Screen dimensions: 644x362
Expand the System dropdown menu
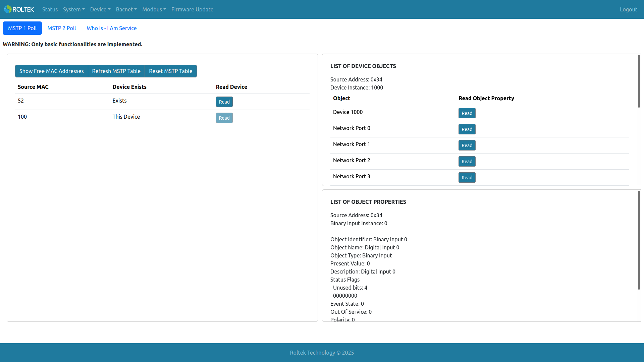pos(74,9)
